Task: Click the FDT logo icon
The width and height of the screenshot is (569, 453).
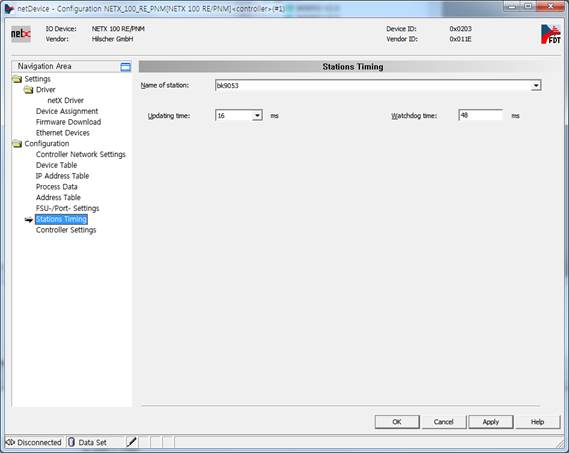Action: coord(550,34)
